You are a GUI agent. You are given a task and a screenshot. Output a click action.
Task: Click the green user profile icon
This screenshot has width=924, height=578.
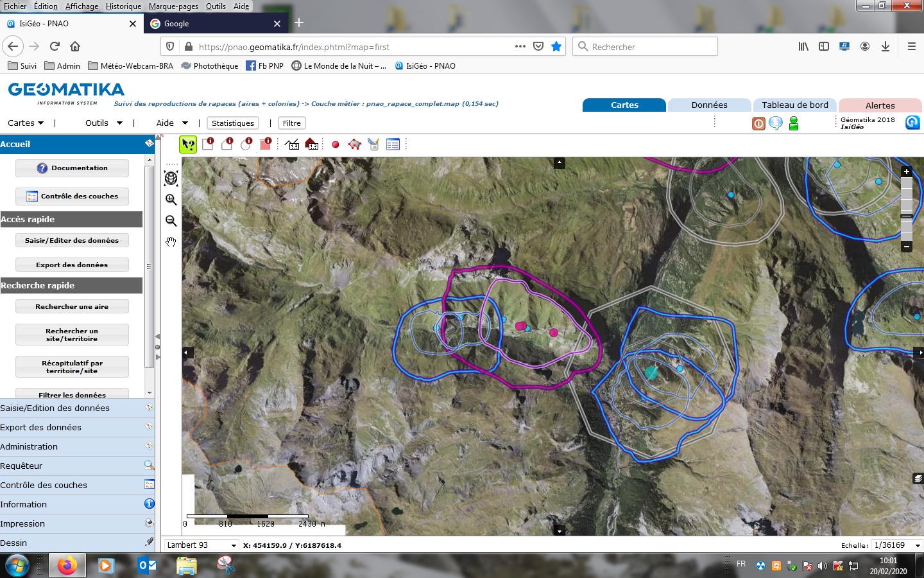[794, 123]
